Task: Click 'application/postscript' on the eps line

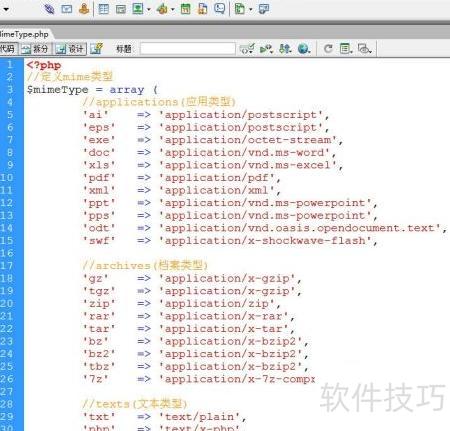Action: pos(241,127)
